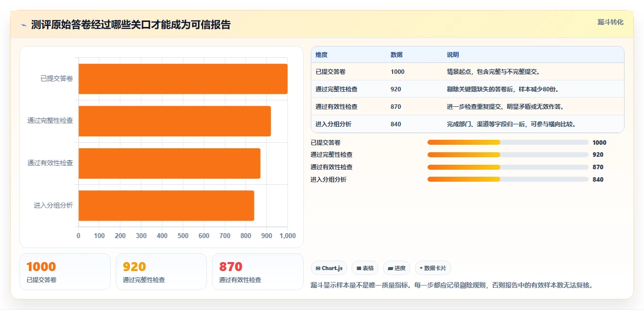Viewport: 644px width, 310px height.
Task: Click chart axis label 通过完整性检查
Action: pos(50,121)
